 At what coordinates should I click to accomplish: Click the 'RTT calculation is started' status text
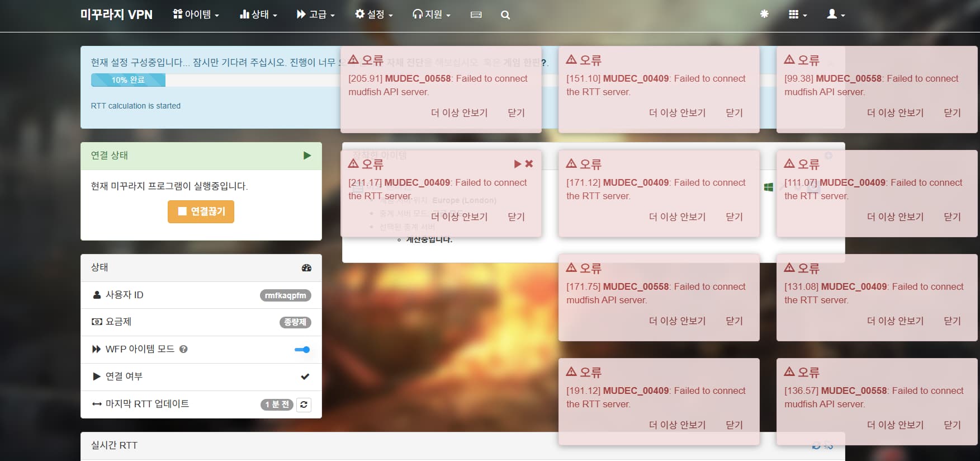[x=136, y=106]
